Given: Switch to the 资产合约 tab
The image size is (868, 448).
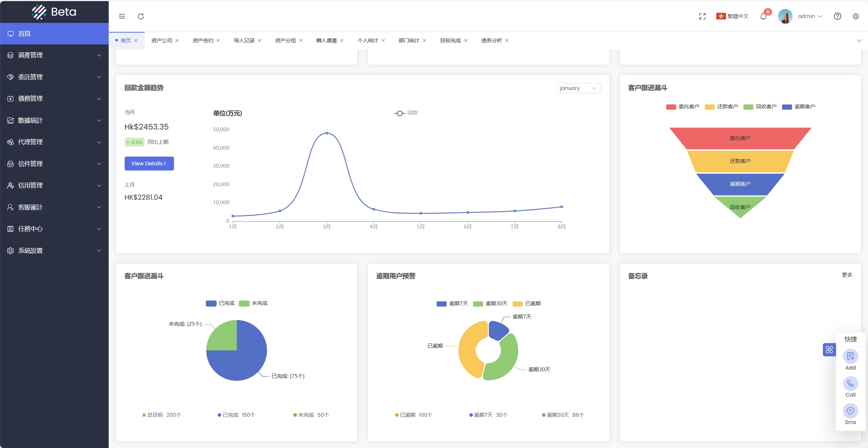Looking at the screenshot, I should tap(203, 41).
